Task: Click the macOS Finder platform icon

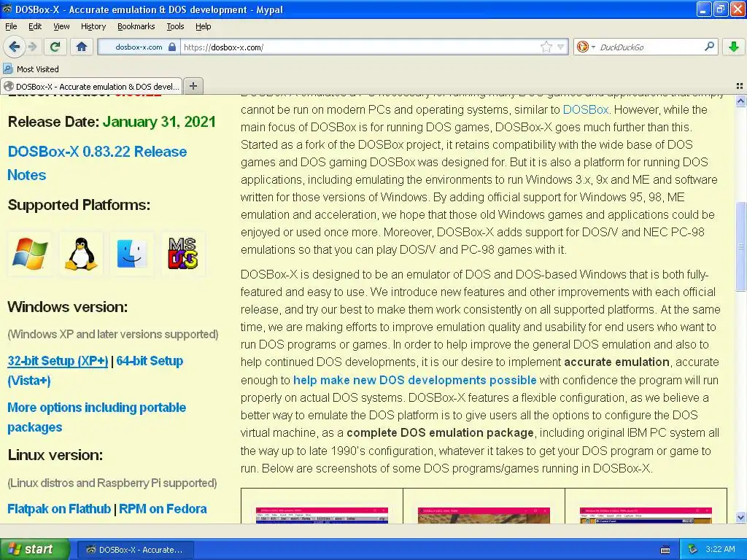Action: tap(132, 253)
